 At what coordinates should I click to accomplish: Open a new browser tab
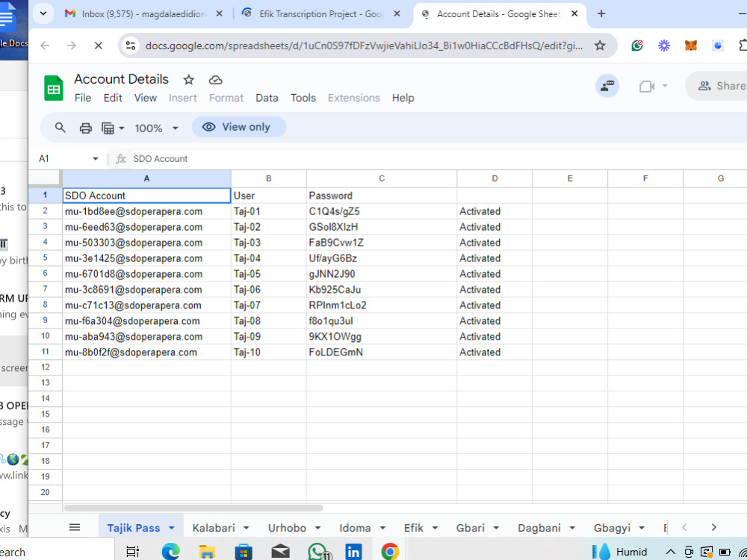(601, 13)
